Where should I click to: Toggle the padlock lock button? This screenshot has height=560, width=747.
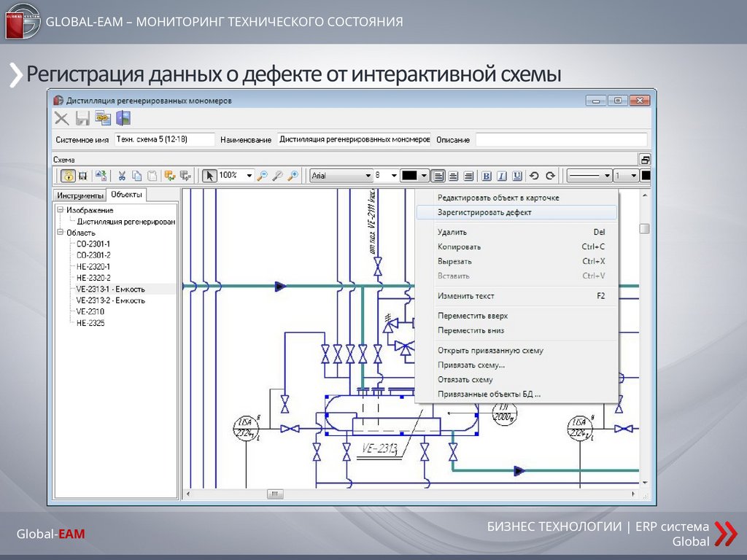[67, 176]
